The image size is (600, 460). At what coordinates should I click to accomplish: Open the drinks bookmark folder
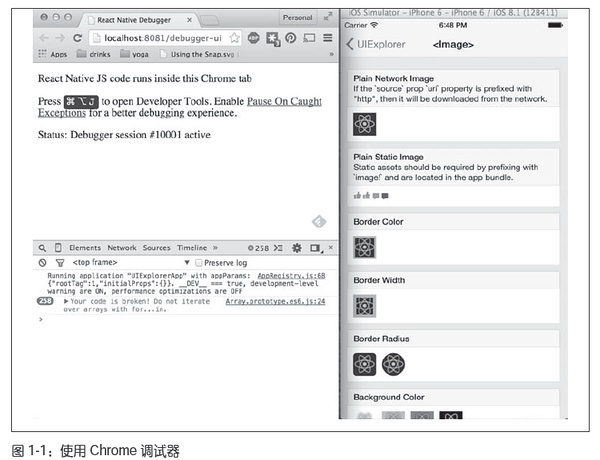(93, 54)
